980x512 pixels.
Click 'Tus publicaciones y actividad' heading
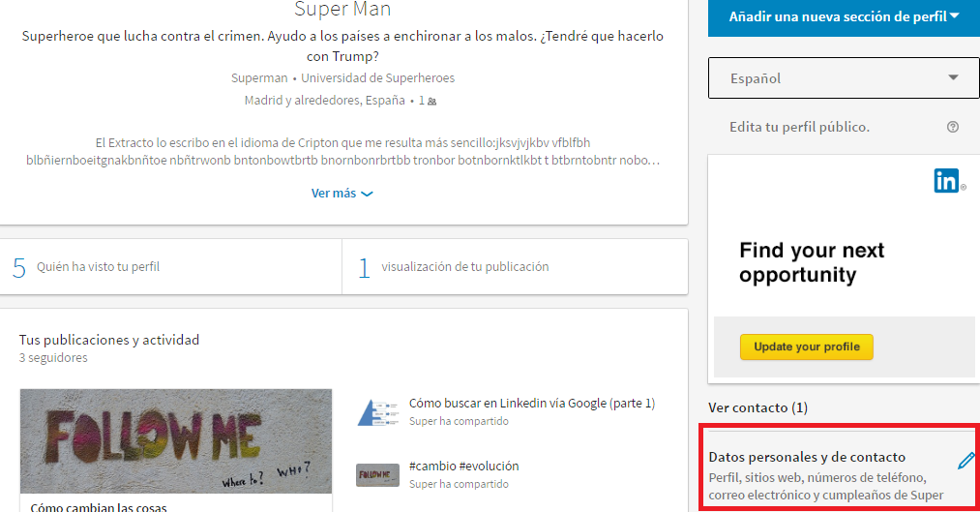109,340
